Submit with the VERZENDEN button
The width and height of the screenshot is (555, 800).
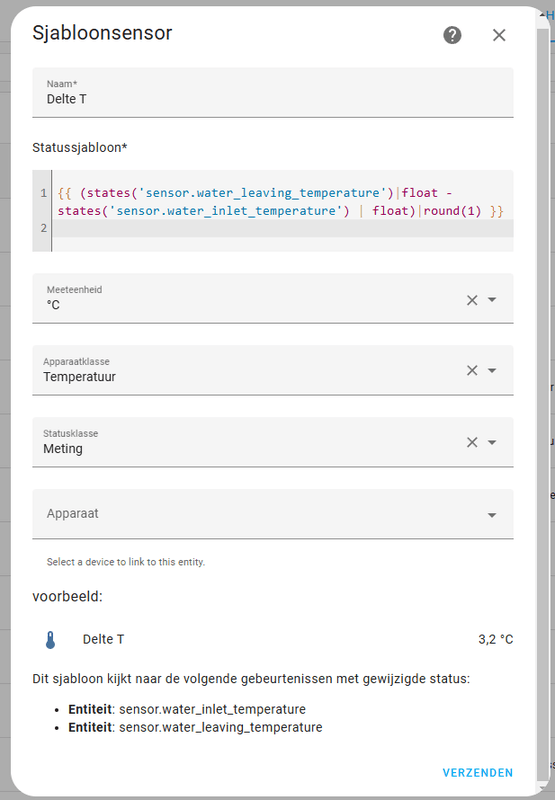click(x=477, y=772)
